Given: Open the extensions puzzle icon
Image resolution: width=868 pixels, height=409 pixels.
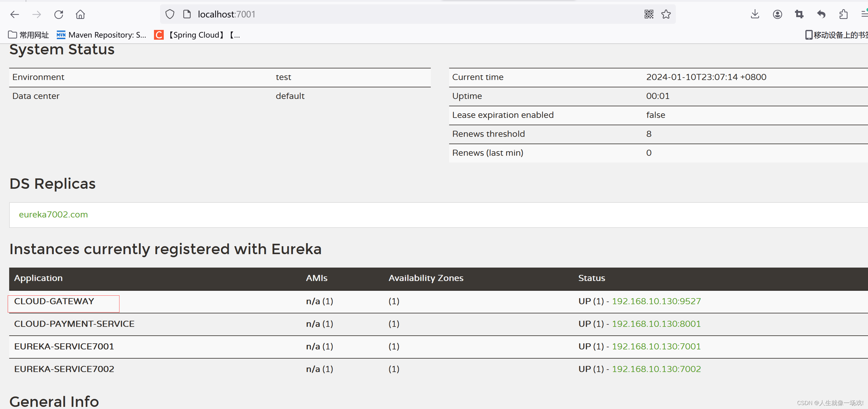Looking at the screenshot, I should coord(843,14).
